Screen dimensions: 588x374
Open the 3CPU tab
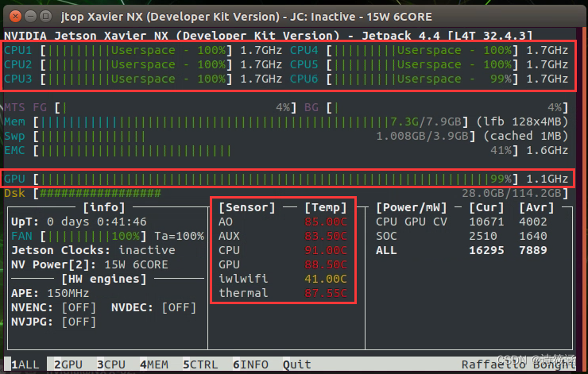[x=111, y=364]
